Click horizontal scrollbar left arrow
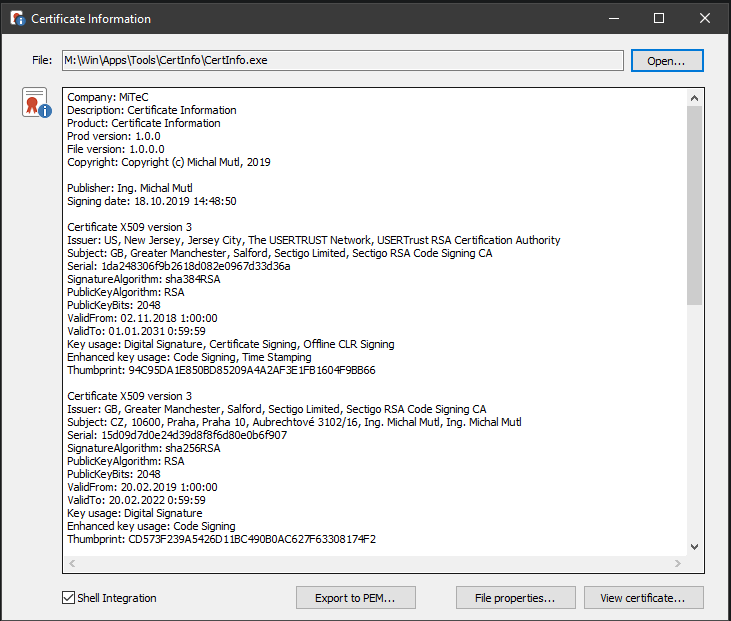 (72, 563)
